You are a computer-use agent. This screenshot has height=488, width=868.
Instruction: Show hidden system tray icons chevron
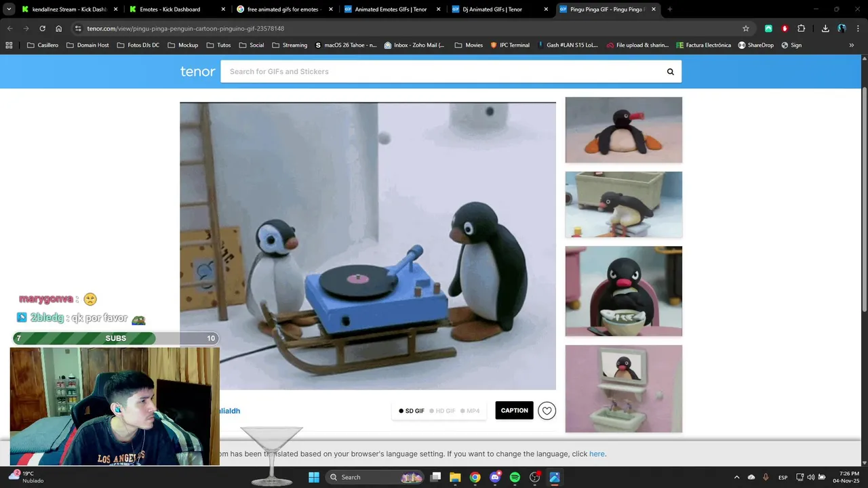(x=736, y=477)
